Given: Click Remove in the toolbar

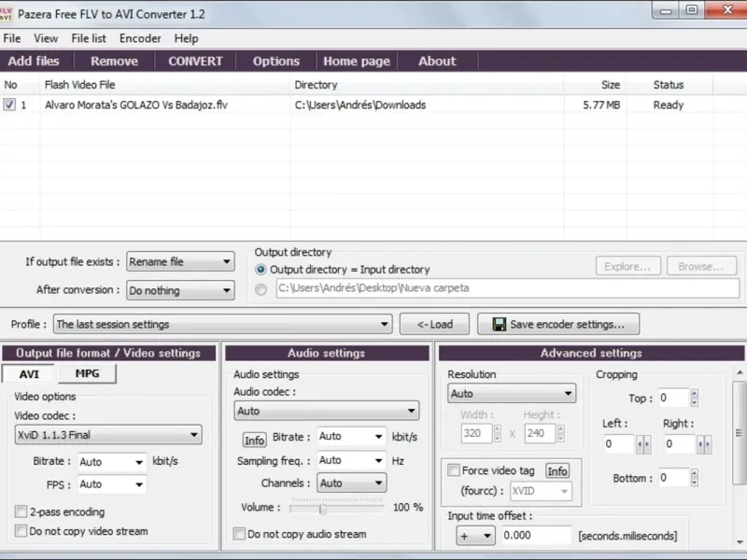Looking at the screenshot, I should 114,61.
